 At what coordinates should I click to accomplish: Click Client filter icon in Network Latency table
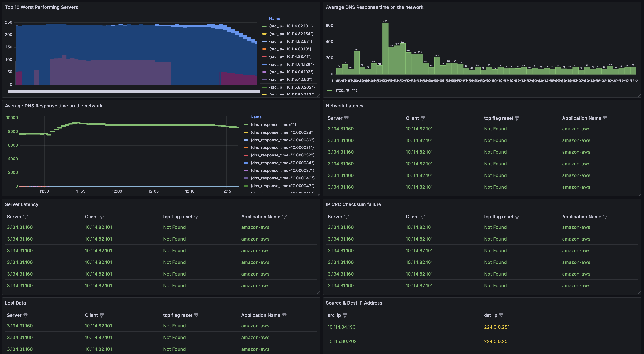[x=422, y=118]
